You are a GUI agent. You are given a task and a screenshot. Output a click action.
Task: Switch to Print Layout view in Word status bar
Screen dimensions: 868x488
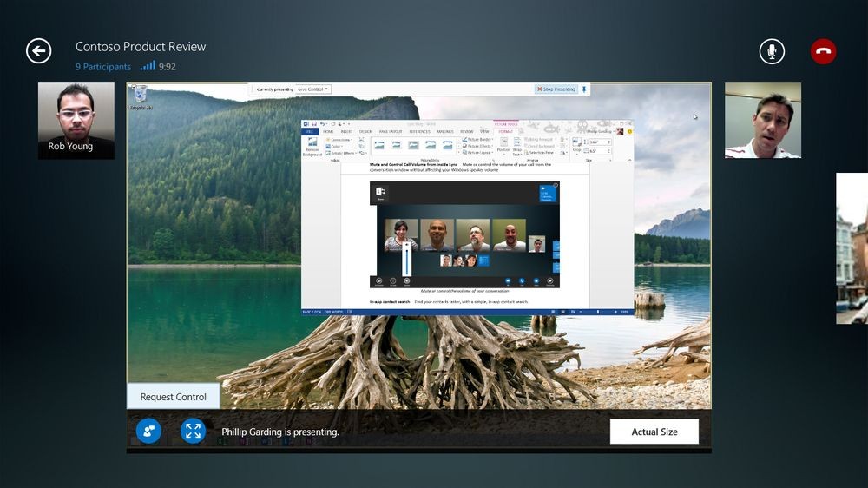click(x=563, y=312)
